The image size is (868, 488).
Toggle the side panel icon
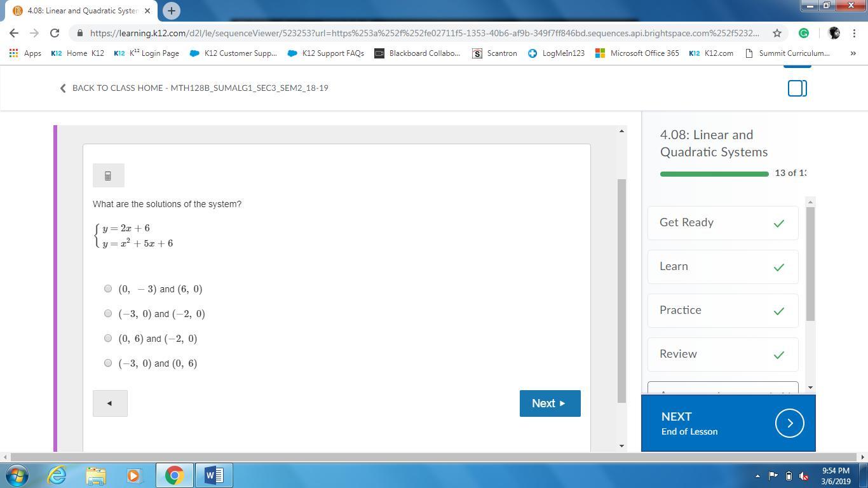[x=797, y=88]
